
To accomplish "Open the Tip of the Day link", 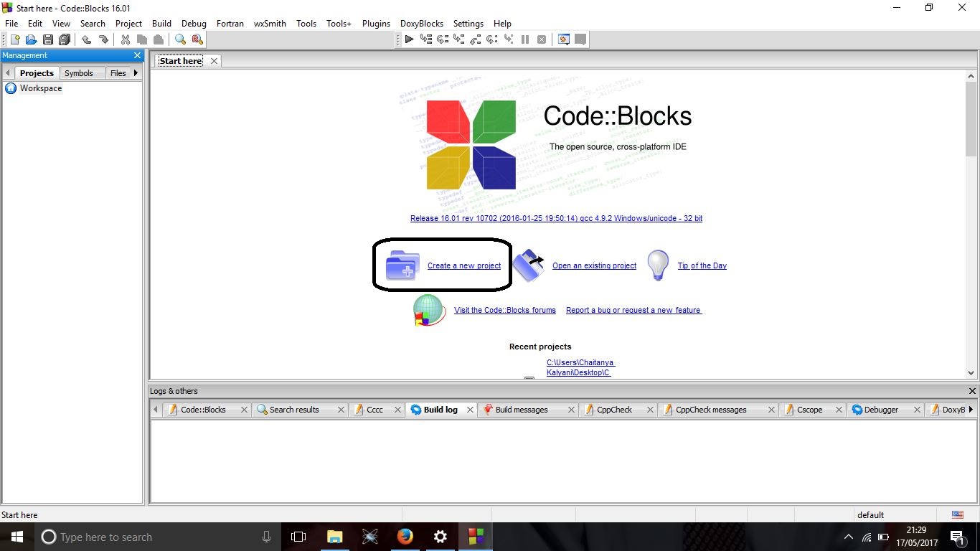I will pos(702,265).
